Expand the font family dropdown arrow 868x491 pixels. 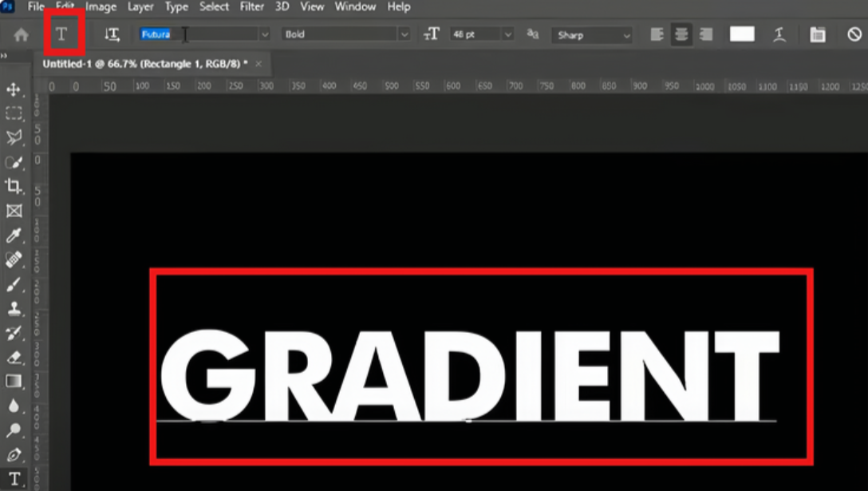pyautogui.click(x=265, y=34)
